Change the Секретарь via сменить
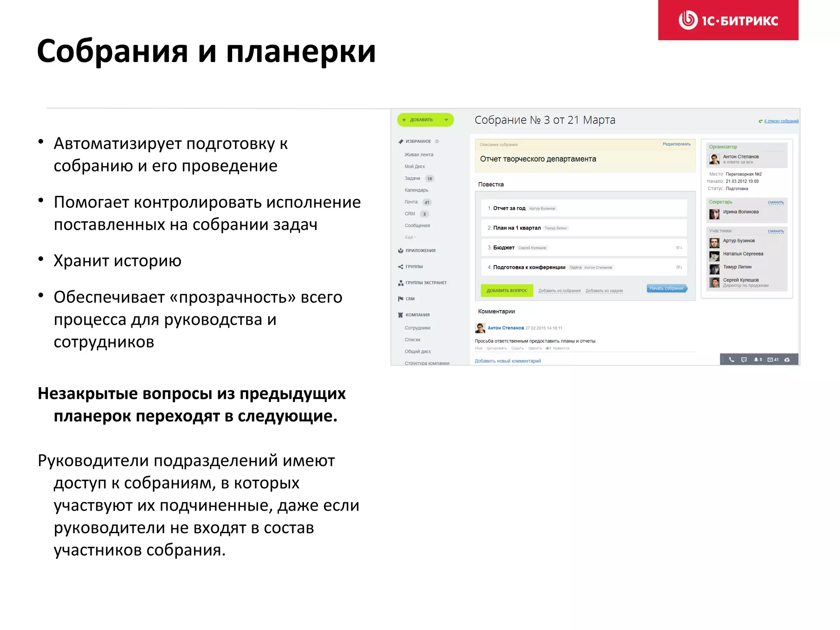The height and width of the screenshot is (630, 840). [776, 202]
